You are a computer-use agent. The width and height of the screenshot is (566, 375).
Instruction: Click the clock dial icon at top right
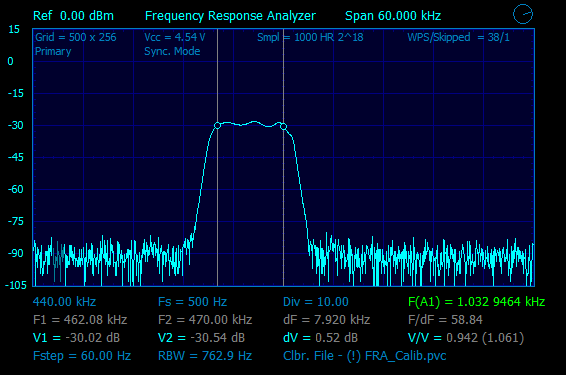523,14
